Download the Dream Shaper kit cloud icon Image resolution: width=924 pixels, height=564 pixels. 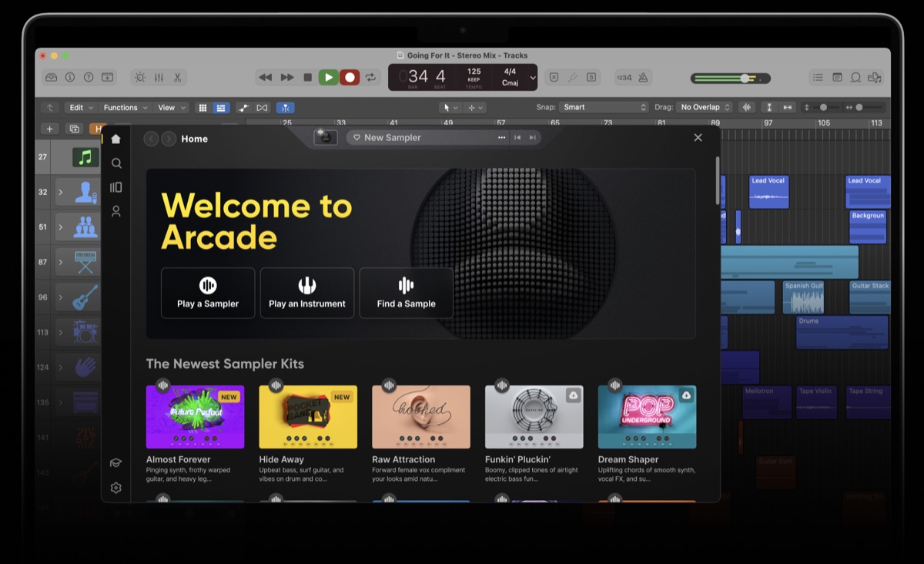(686, 395)
